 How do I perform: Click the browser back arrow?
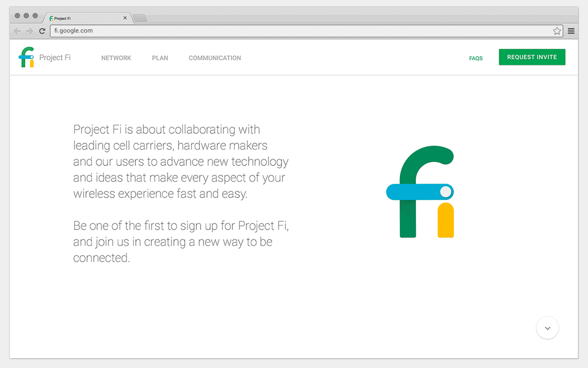click(x=17, y=31)
